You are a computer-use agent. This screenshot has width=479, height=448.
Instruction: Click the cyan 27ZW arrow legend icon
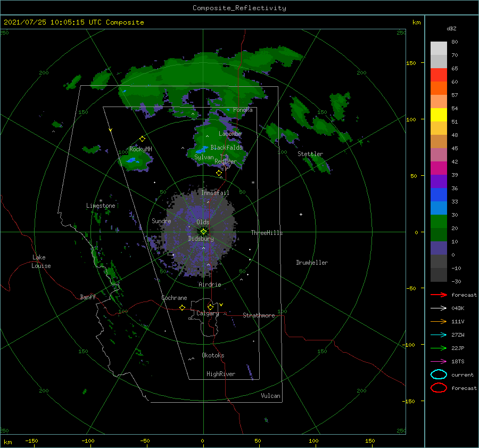point(439,335)
